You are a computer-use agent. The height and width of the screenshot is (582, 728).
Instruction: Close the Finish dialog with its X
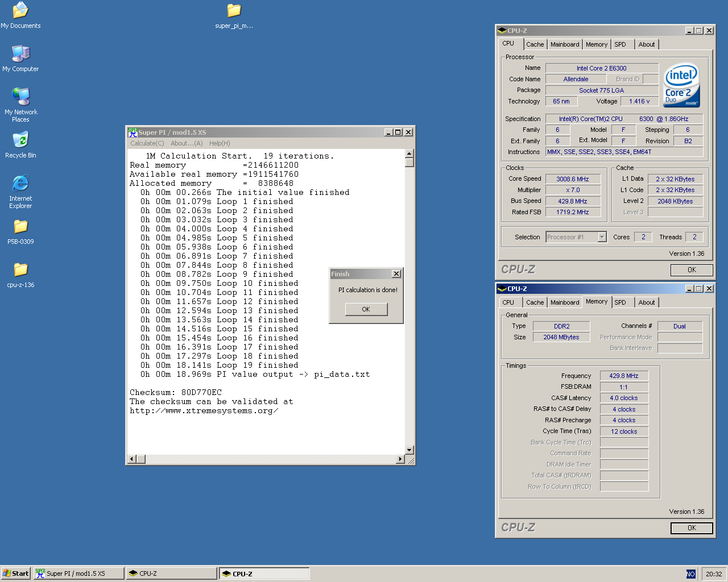[396, 274]
